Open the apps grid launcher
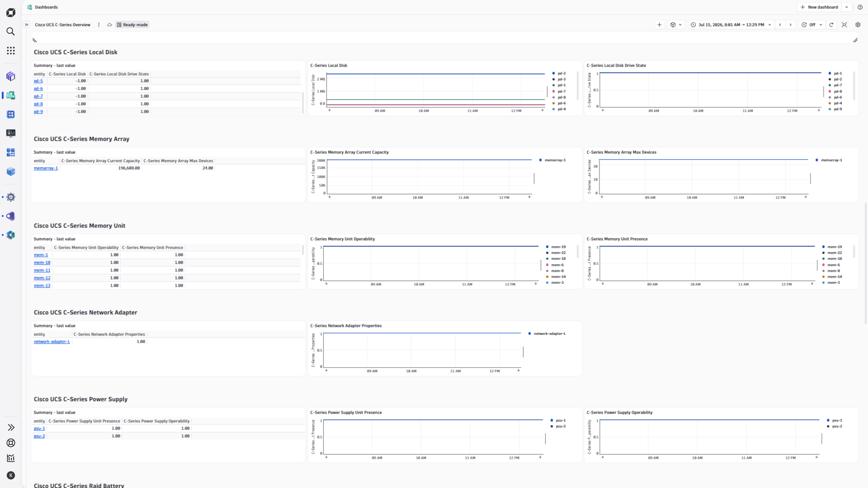Screen dimensions: 868x488 pos(11,51)
